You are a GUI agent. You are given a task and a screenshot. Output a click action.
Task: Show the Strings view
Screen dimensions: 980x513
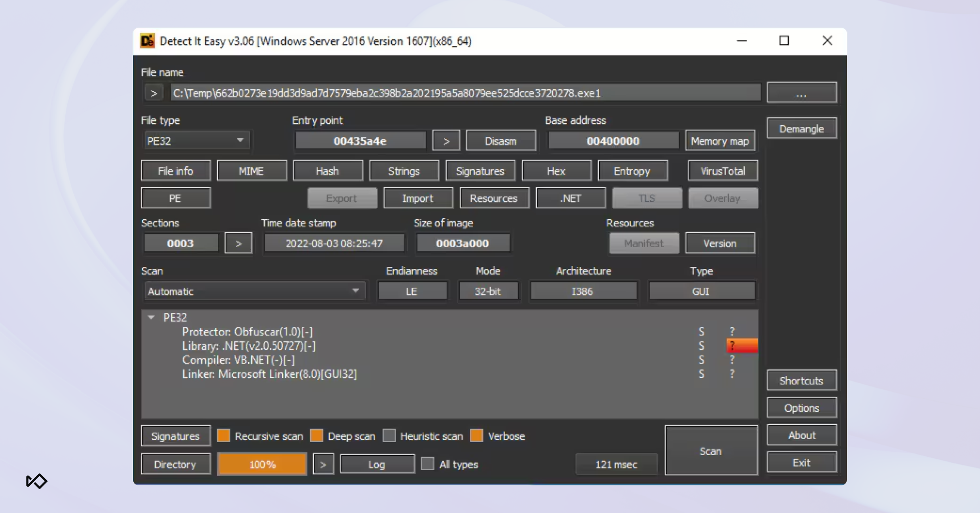click(x=404, y=171)
